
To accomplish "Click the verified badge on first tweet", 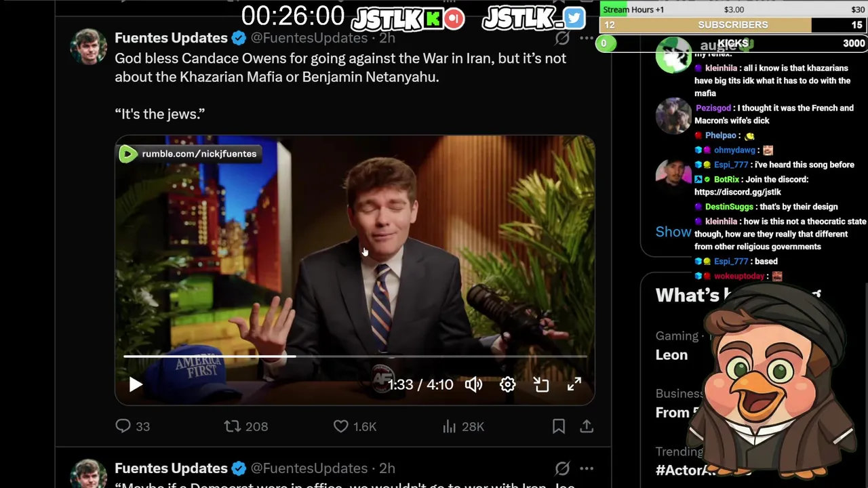I will tap(239, 38).
